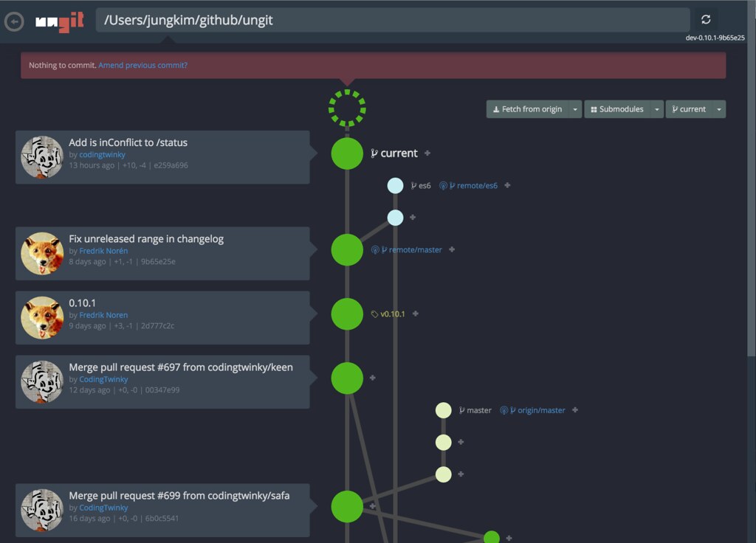Click the commit hash 00347e99

[162, 390]
